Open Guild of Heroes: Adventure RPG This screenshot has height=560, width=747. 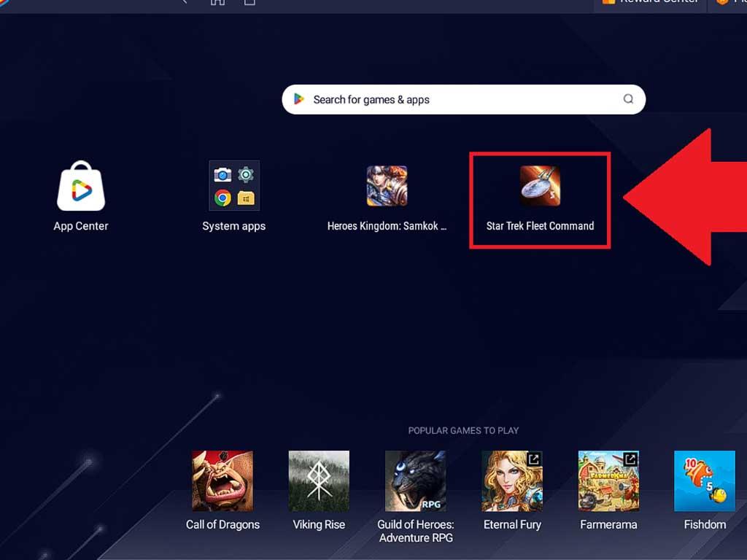(415, 481)
